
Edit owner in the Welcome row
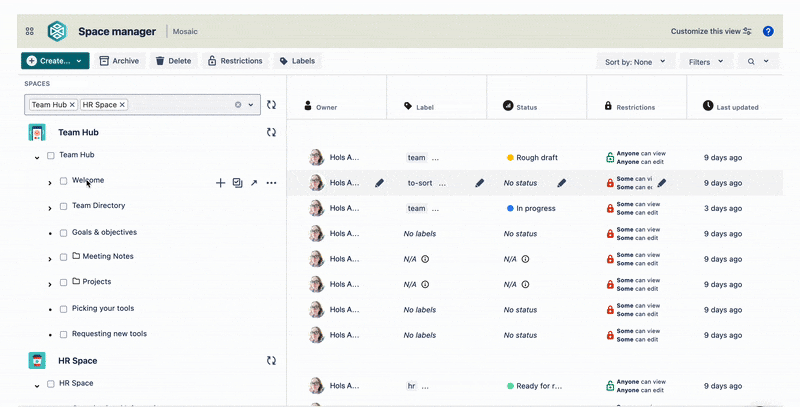pyautogui.click(x=379, y=183)
